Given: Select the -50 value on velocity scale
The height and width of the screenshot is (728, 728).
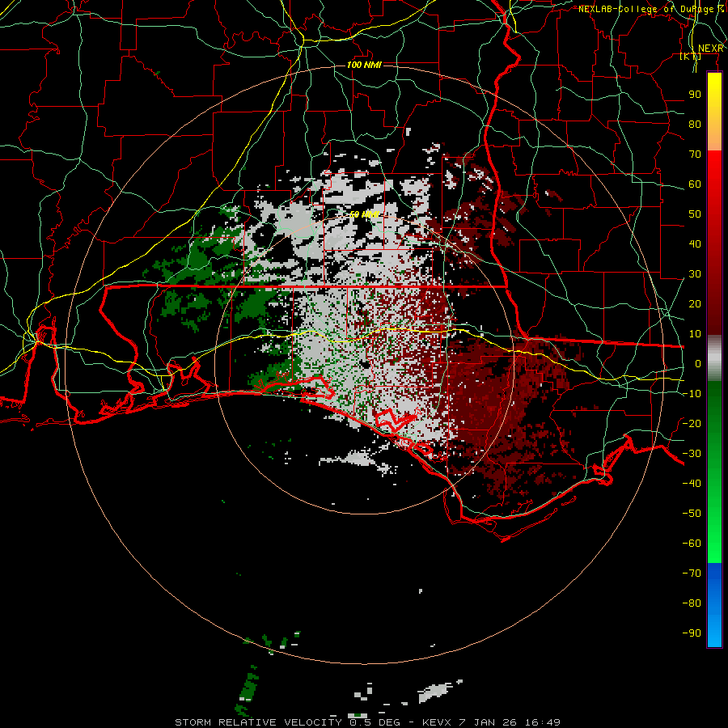Looking at the screenshot, I should point(692,514).
